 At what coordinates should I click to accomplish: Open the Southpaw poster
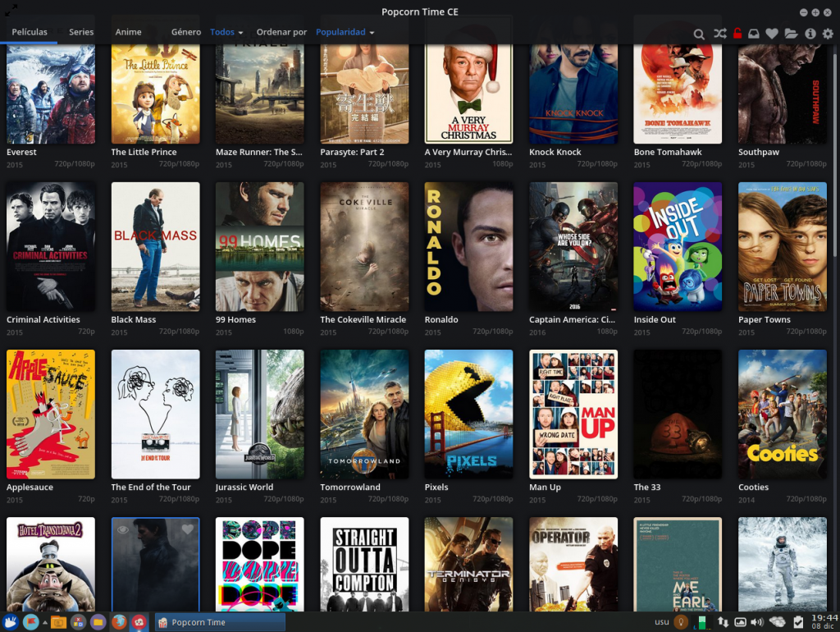(x=782, y=94)
